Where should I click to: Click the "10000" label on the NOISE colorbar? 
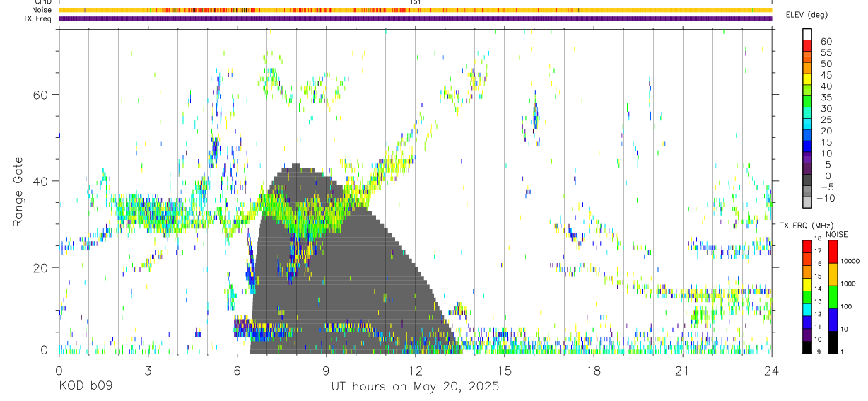click(x=849, y=261)
